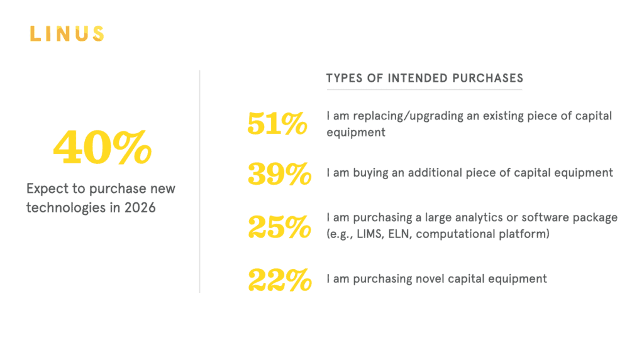Select the "buying an additional piece" description
The image size is (644, 362).
click(469, 172)
